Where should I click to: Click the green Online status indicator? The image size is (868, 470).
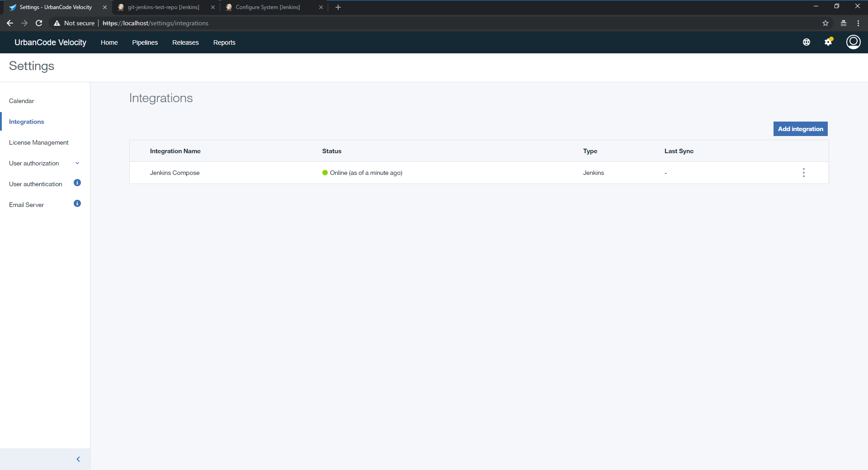point(325,173)
